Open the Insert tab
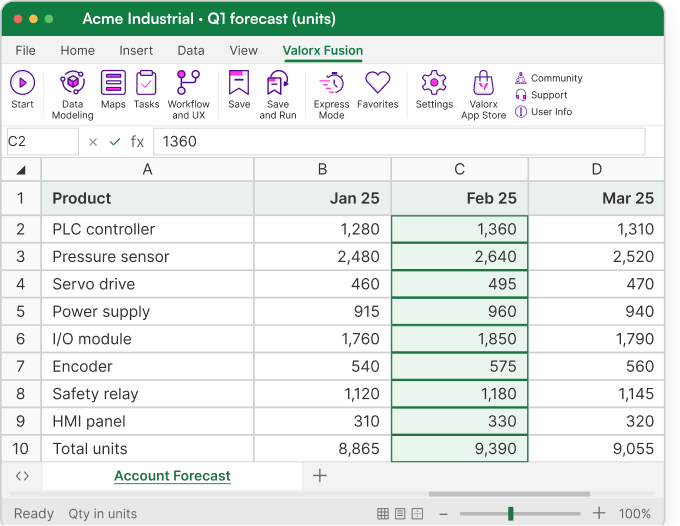680x526 pixels. (136, 50)
